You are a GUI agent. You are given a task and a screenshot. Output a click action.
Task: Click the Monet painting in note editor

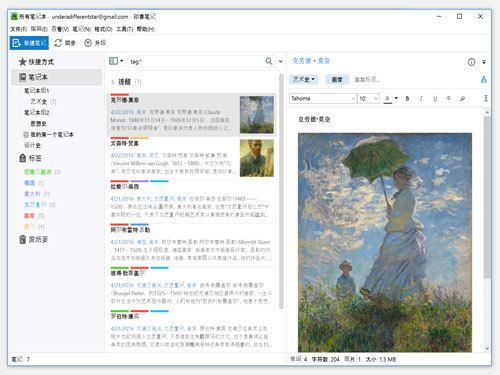coord(385,242)
